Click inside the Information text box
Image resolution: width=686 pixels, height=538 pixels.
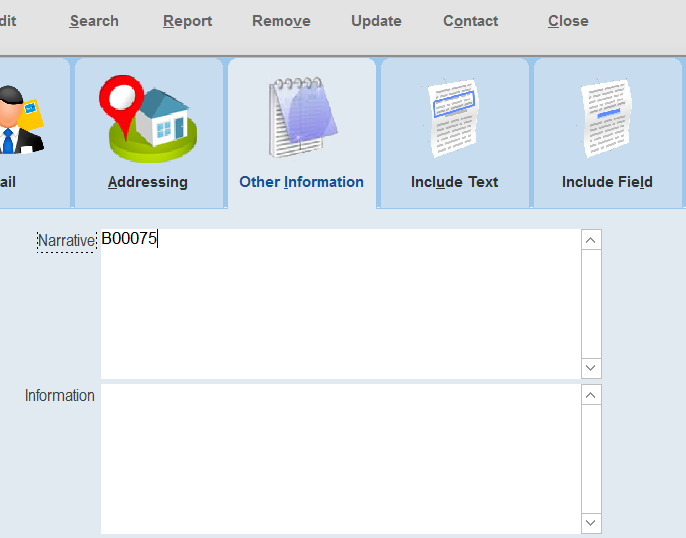341,459
